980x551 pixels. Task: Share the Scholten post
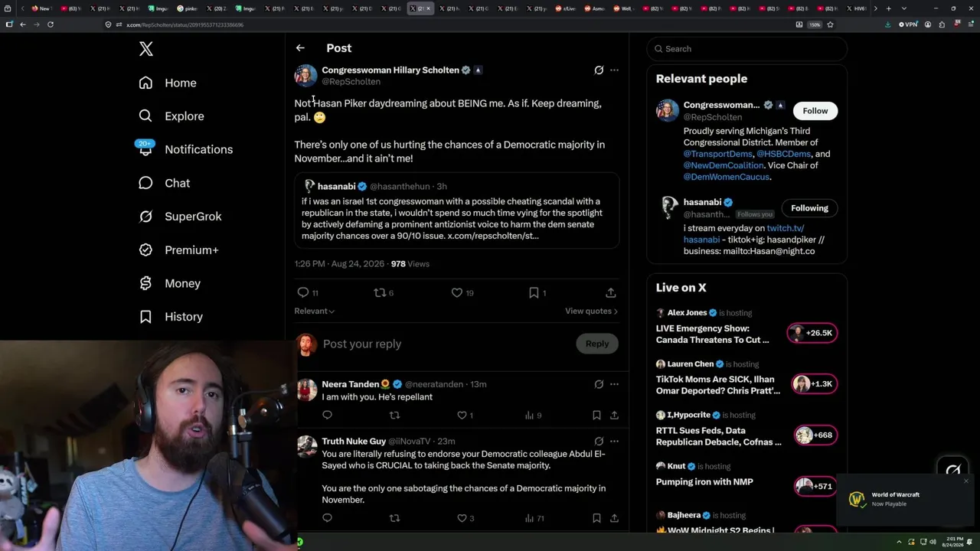pyautogui.click(x=611, y=292)
